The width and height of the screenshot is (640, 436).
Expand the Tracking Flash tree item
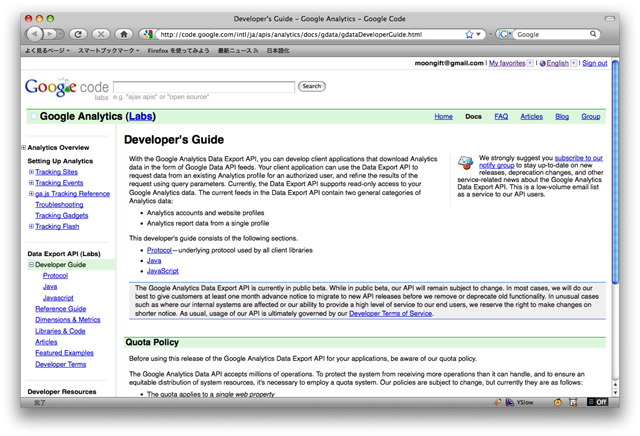click(31, 226)
